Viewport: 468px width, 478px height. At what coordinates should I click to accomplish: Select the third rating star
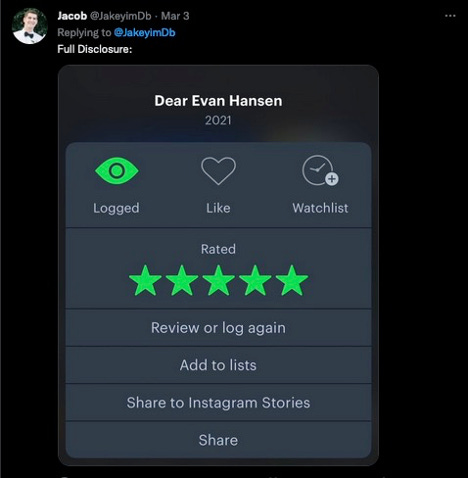point(218,280)
